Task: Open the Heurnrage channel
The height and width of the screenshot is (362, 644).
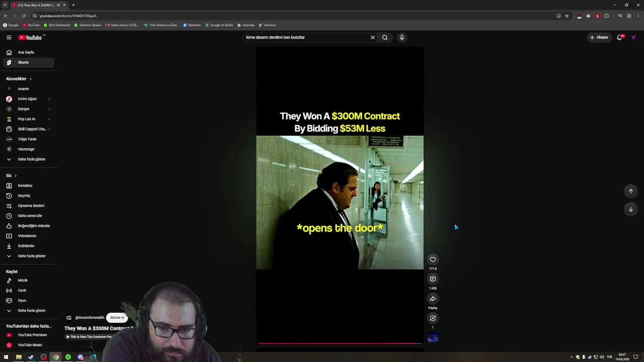Action: [29, 149]
